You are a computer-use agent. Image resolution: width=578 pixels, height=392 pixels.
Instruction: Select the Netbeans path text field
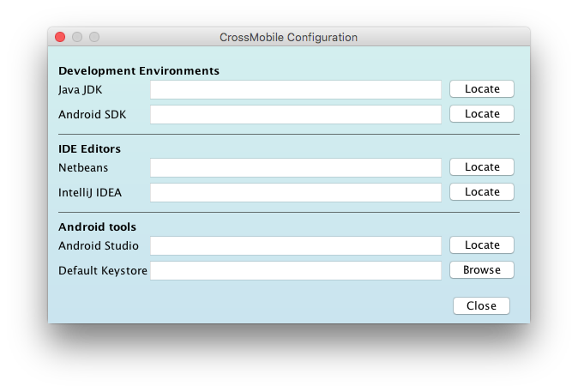pos(296,168)
